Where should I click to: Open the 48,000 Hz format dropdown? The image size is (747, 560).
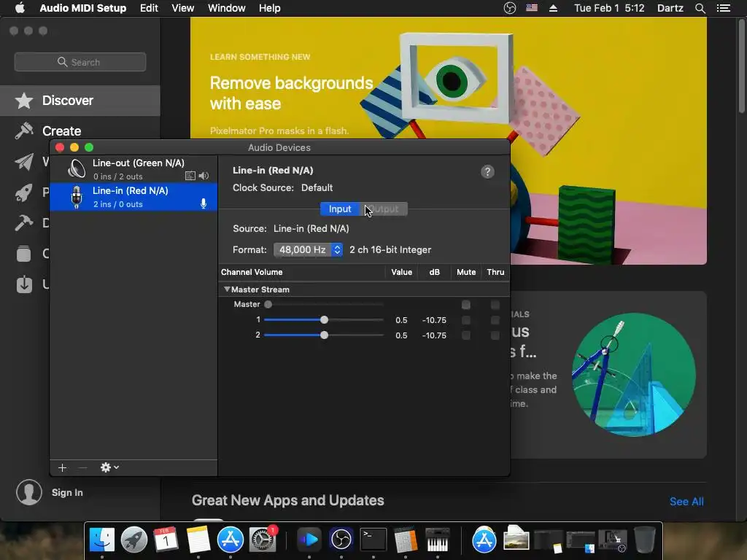coord(309,249)
